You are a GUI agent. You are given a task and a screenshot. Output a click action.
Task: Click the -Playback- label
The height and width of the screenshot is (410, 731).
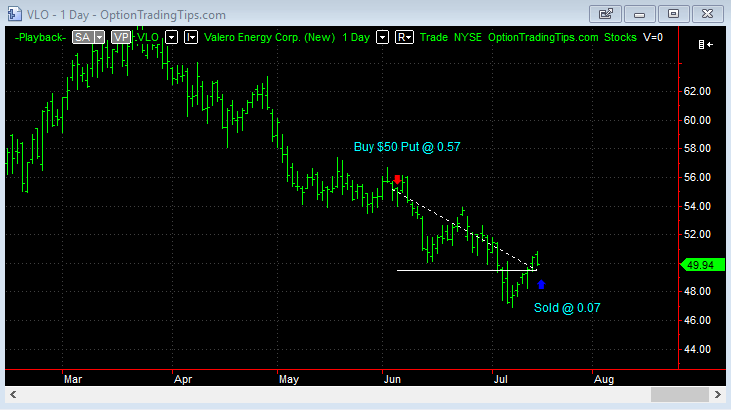pyautogui.click(x=40, y=38)
